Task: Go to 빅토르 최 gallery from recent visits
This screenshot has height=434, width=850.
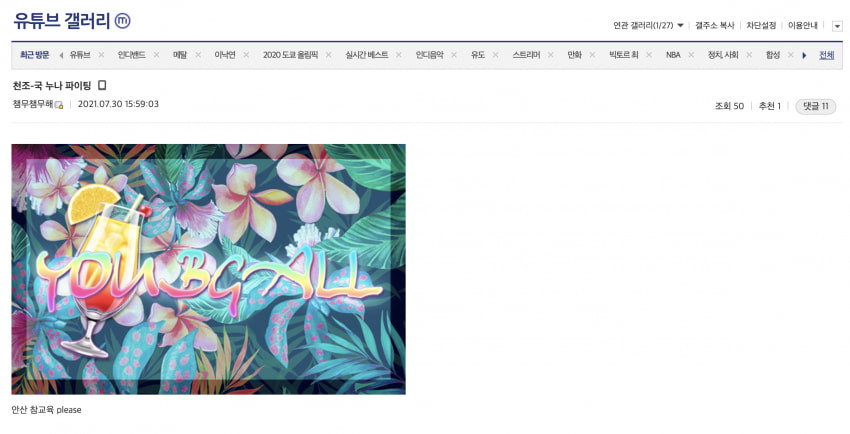Action: pos(624,55)
